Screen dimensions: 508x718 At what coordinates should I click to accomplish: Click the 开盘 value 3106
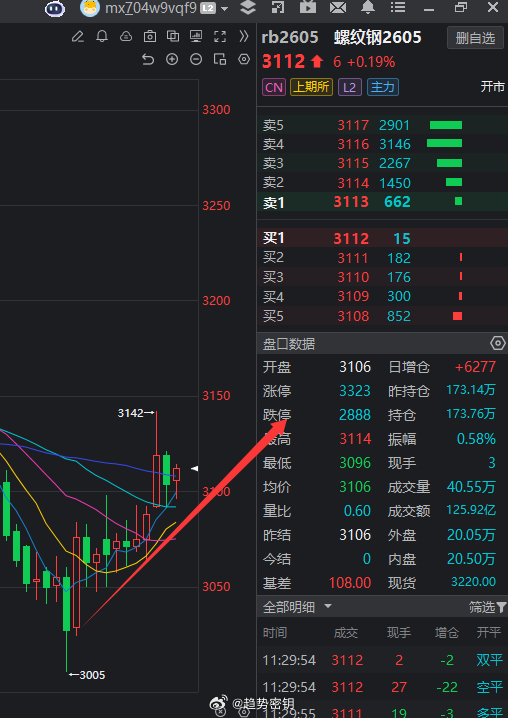coord(355,367)
